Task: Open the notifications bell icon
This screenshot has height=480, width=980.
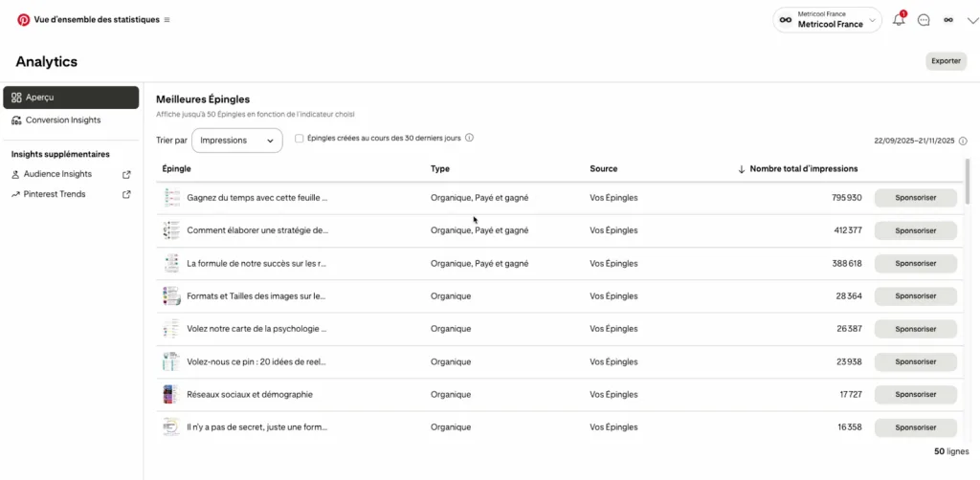Action: [x=898, y=20]
